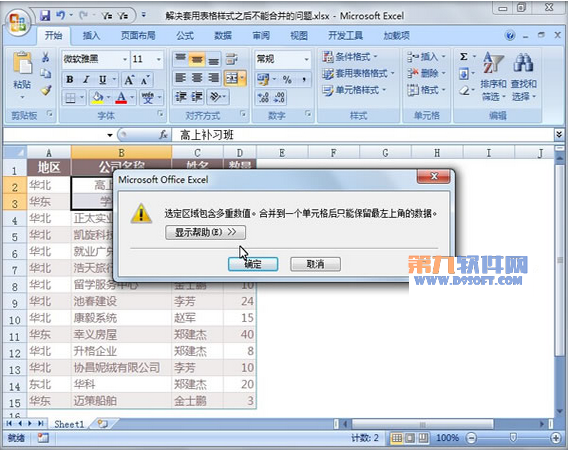The height and width of the screenshot is (450, 568).
Task: Apply accounting number format
Action: click(x=263, y=79)
